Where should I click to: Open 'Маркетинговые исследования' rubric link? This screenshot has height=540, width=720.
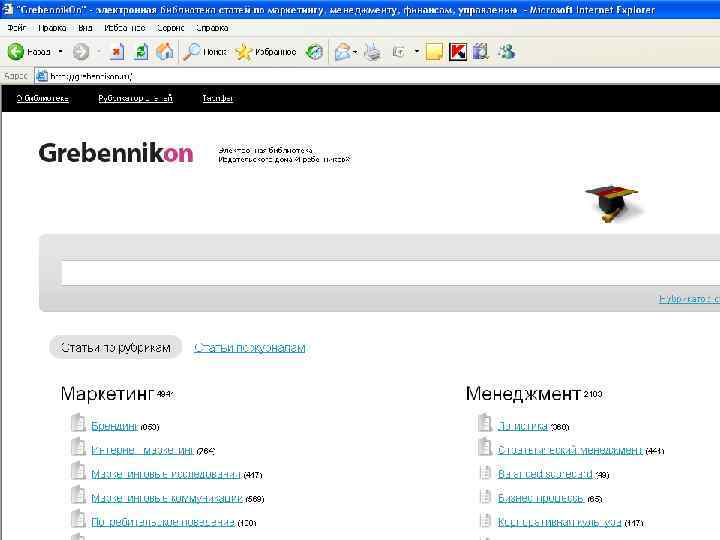click(166, 474)
